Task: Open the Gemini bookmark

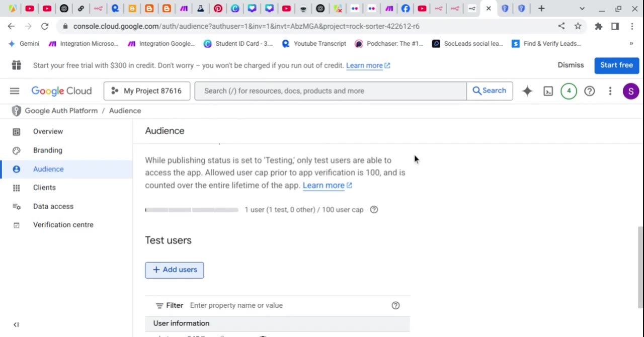Action: click(x=23, y=44)
